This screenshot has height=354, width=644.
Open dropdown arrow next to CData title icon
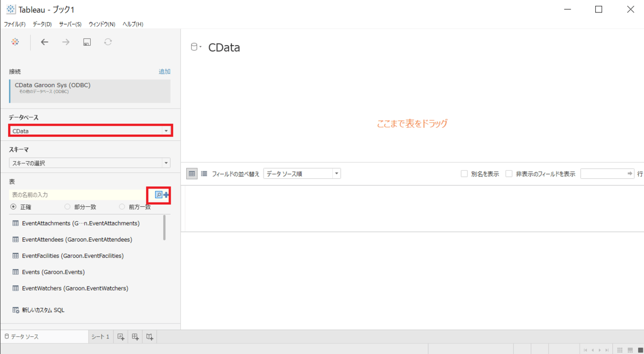pos(200,47)
